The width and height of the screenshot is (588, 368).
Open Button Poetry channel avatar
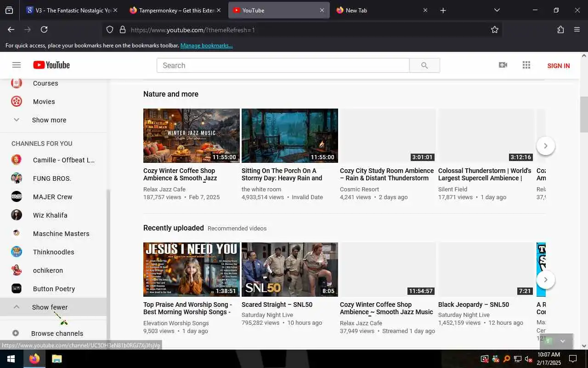point(17,289)
